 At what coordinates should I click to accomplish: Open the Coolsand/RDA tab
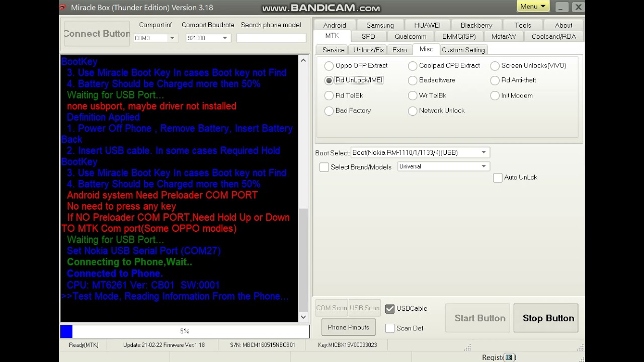(554, 36)
